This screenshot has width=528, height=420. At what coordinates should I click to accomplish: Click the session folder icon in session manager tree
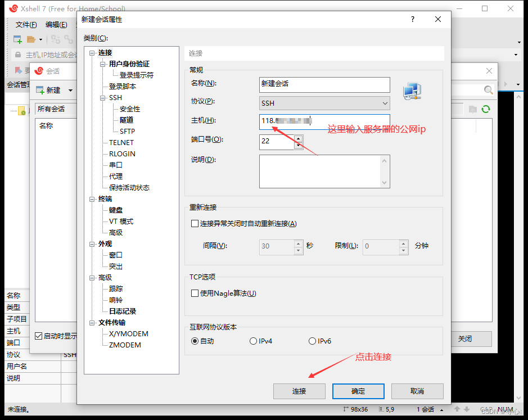[22, 110]
